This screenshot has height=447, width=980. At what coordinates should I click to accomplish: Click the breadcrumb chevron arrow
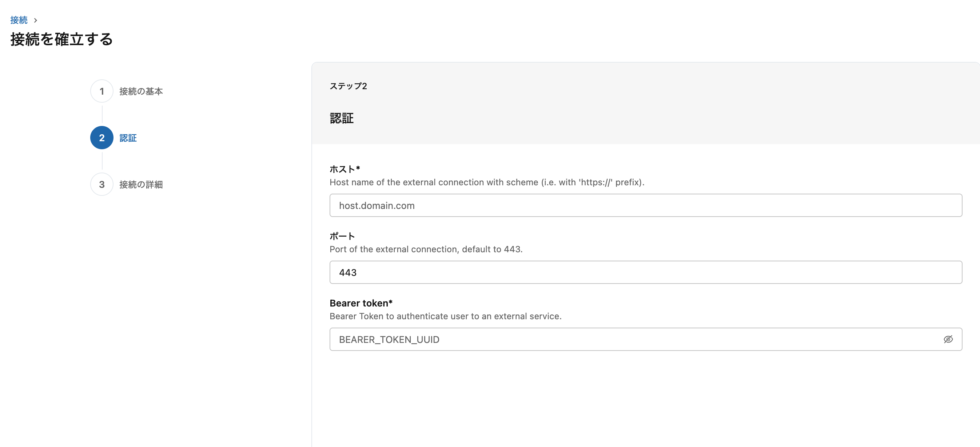(x=35, y=20)
